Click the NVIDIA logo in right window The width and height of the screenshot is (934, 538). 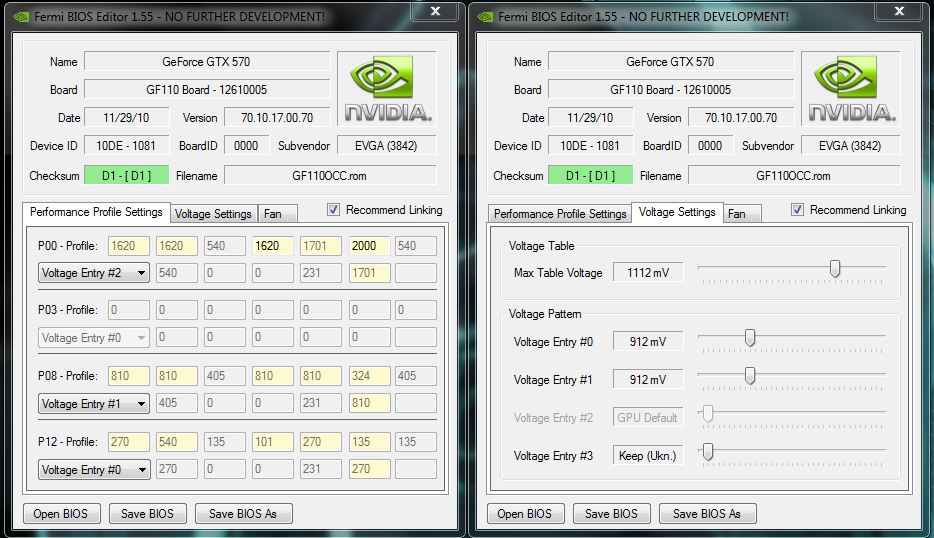point(851,88)
